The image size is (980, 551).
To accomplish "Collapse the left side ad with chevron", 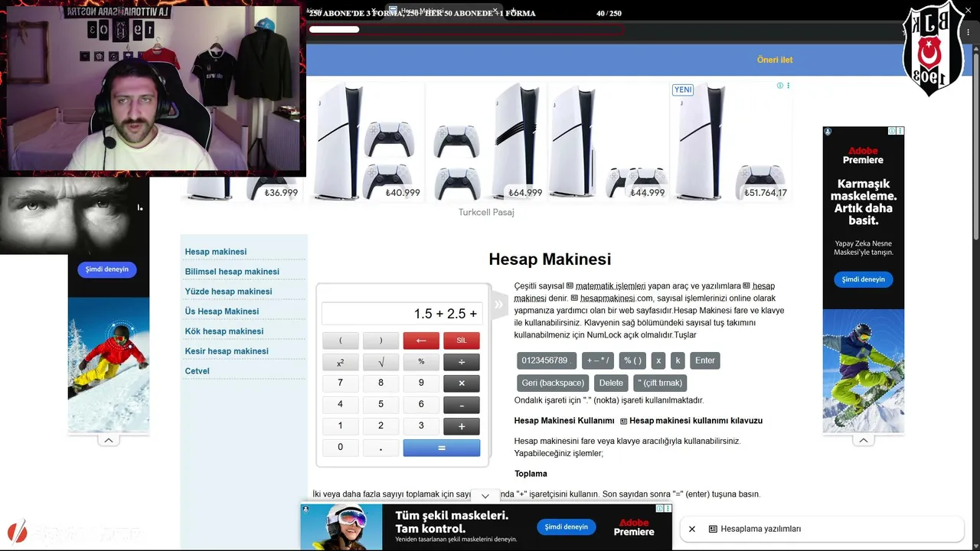I will 109,440.
